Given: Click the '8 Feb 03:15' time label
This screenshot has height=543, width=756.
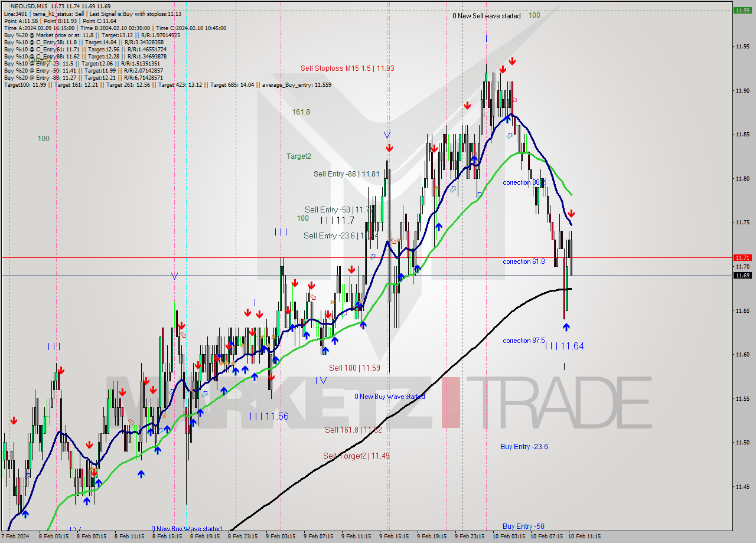Looking at the screenshot, I should (x=54, y=537).
